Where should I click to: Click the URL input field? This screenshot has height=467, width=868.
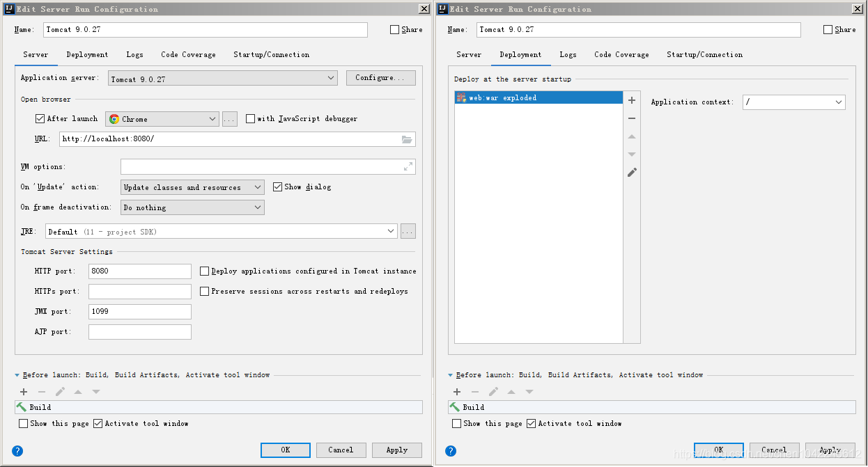click(237, 139)
